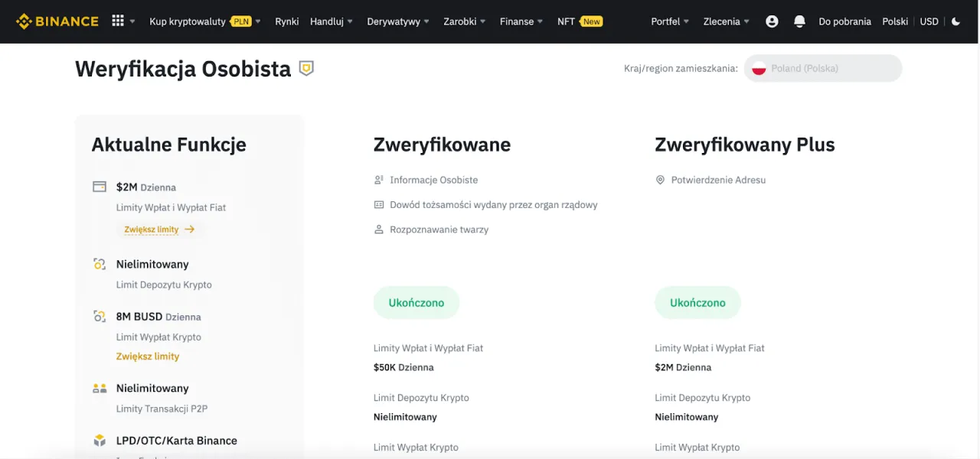Click Nielimitowany under Zweryfikowany Plus deposit limit
This screenshot has height=459, width=980.
(x=687, y=417)
